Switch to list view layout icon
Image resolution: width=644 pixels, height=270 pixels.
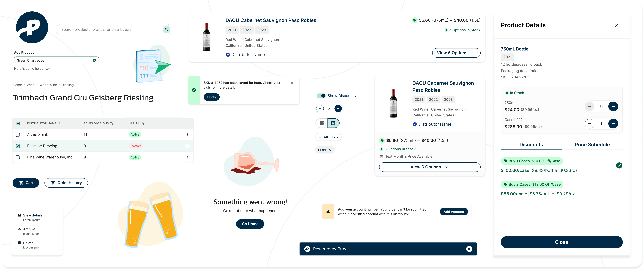pos(333,123)
